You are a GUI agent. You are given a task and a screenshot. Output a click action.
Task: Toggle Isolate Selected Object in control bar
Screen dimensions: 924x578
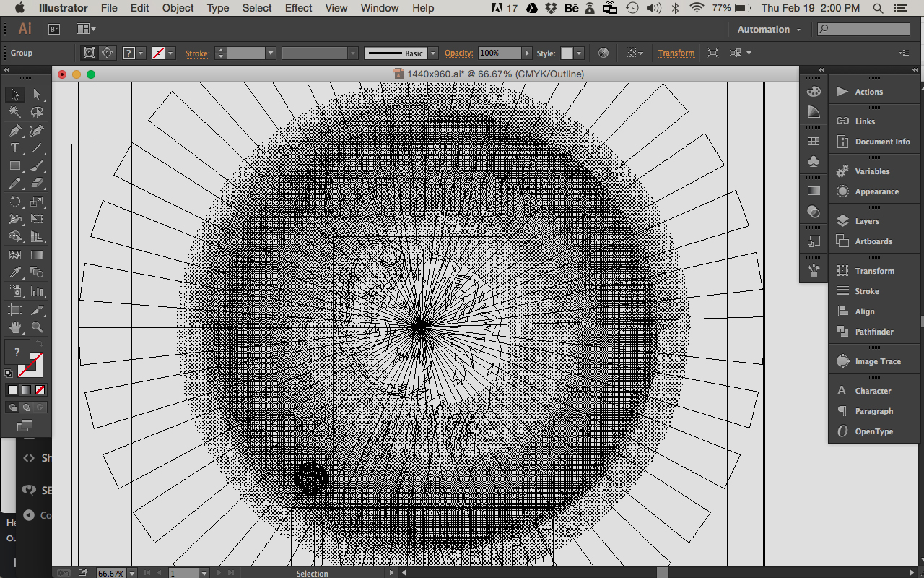[713, 53]
